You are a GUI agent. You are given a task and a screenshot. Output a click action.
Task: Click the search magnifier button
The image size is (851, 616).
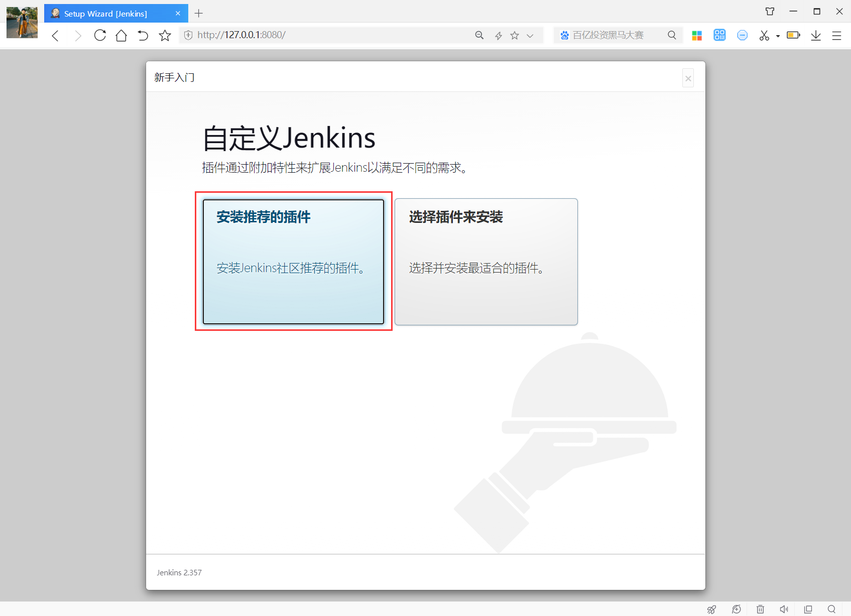coord(672,35)
